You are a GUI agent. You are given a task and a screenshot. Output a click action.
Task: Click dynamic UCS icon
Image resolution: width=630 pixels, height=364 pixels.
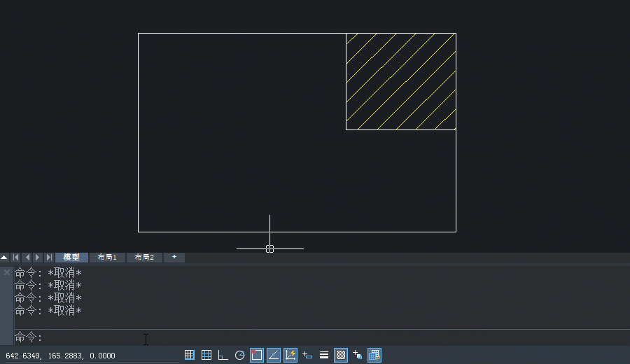[290, 355]
